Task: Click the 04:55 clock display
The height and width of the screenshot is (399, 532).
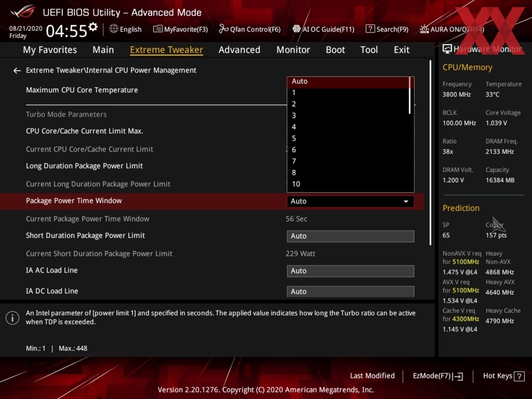Action: 66,31
